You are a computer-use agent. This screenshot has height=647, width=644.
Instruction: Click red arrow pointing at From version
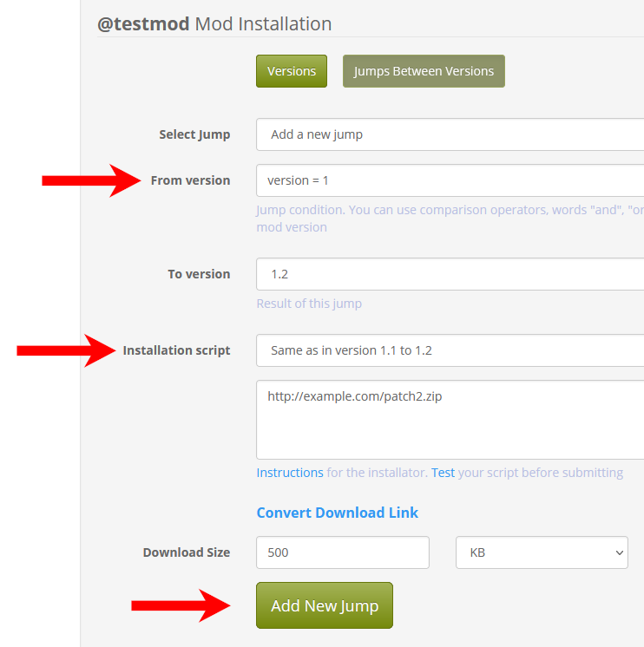(x=91, y=180)
